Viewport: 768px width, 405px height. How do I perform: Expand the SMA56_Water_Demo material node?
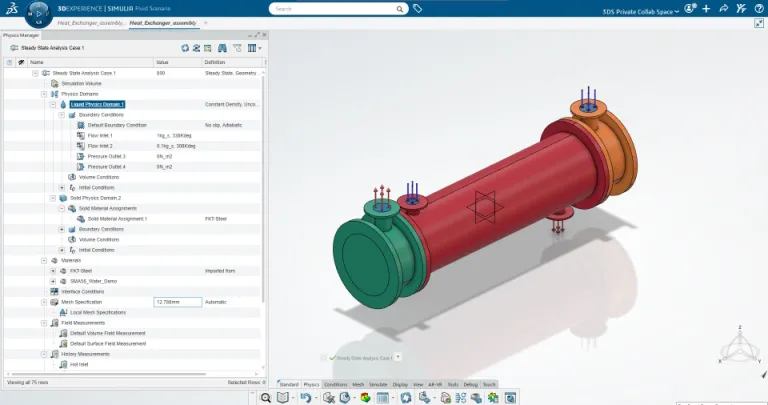53,281
